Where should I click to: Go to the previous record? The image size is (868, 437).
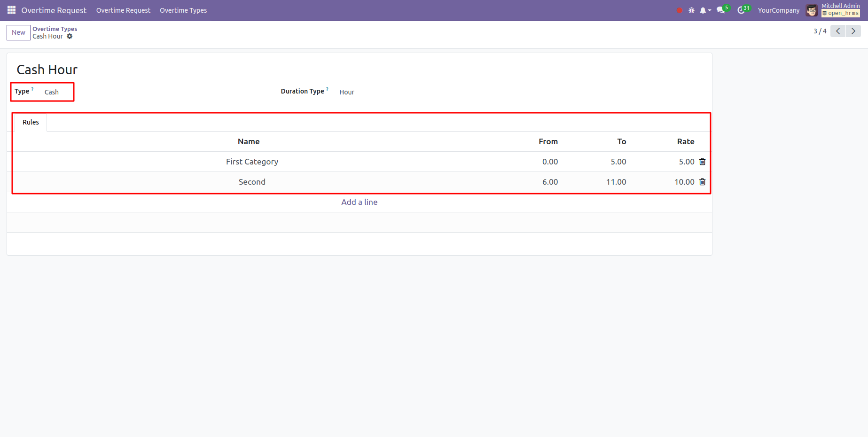click(x=838, y=31)
